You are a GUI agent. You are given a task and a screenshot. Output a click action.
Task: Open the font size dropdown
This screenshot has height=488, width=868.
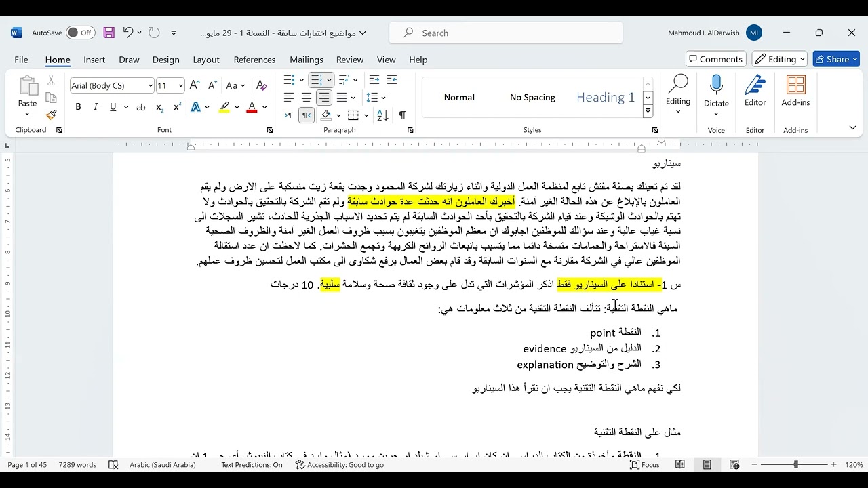coord(180,85)
